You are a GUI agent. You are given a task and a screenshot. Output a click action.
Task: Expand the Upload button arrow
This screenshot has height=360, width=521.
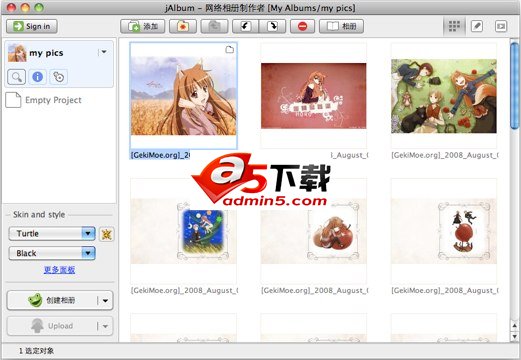point(105,326)
